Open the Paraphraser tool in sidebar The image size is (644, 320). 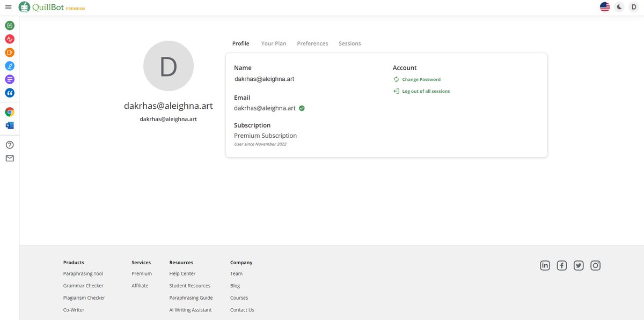(x=10, y=25)
